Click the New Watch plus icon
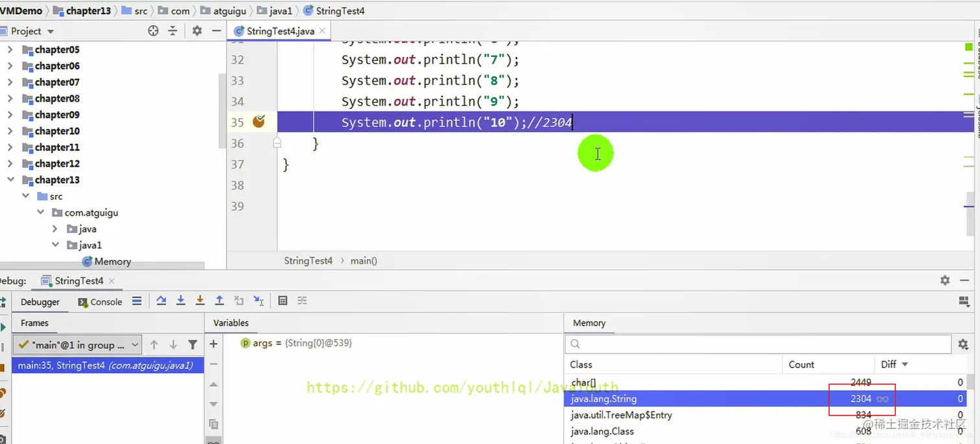980x444 pixels. click(x=213, y=344)
